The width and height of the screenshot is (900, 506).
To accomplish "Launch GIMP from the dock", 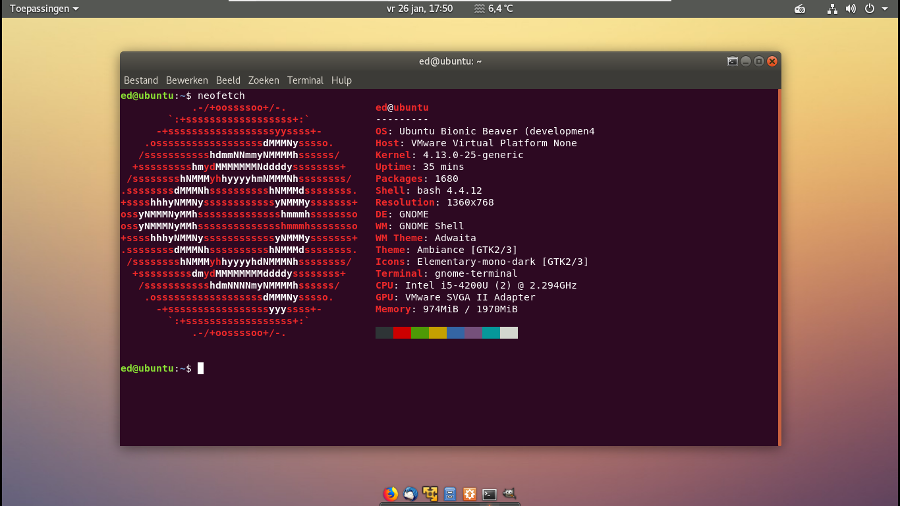I will coord(509,493).
